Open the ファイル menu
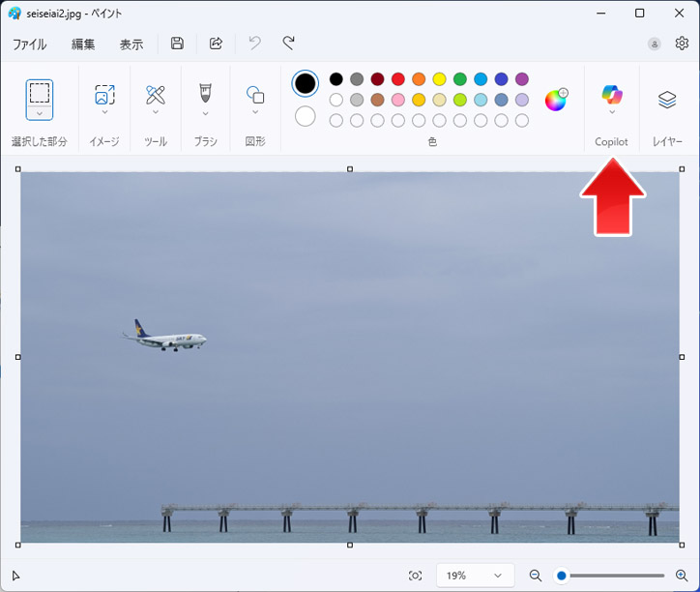This screenshot has width=700, height=592. pyautogui.click(x=29, y=44)
